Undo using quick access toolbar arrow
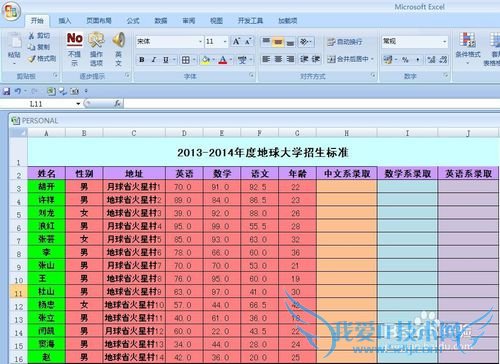The width and height of the screenshot is (500, 364). click(x=18, y=91)
